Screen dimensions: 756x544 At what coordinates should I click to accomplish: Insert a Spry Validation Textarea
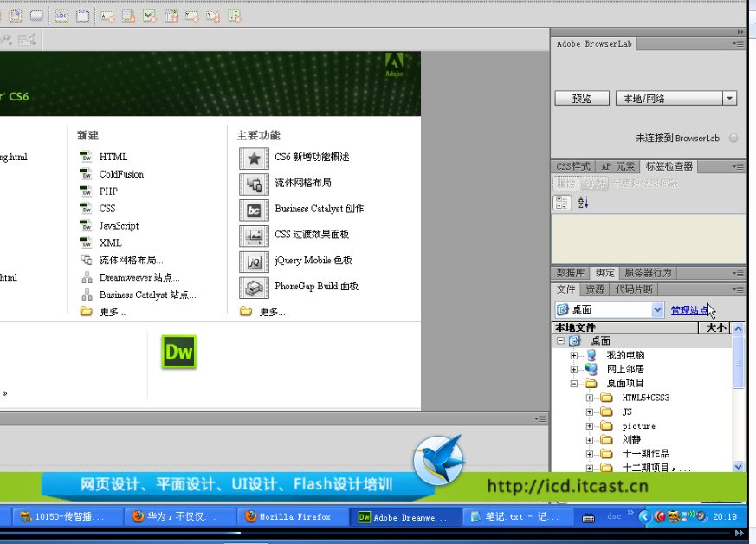pyautogui.click(x=128, y=16)
